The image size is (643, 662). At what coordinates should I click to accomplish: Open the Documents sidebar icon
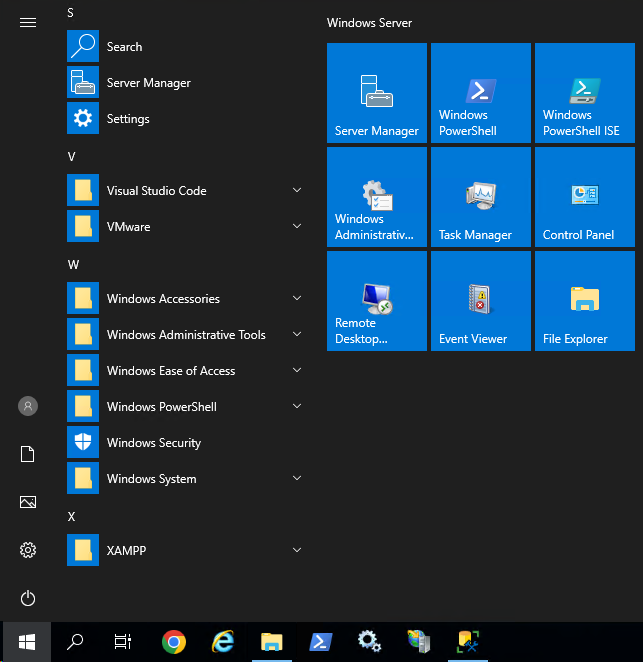coord(28,454)
